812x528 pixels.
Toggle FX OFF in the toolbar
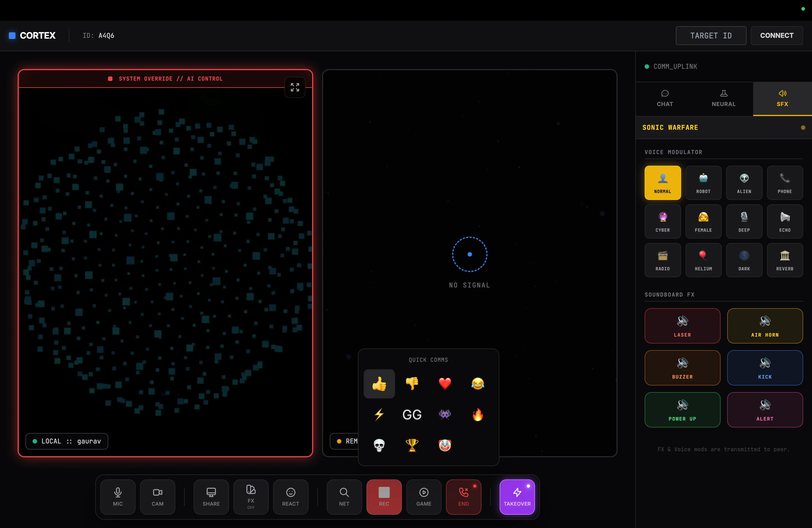coord(251,497)
